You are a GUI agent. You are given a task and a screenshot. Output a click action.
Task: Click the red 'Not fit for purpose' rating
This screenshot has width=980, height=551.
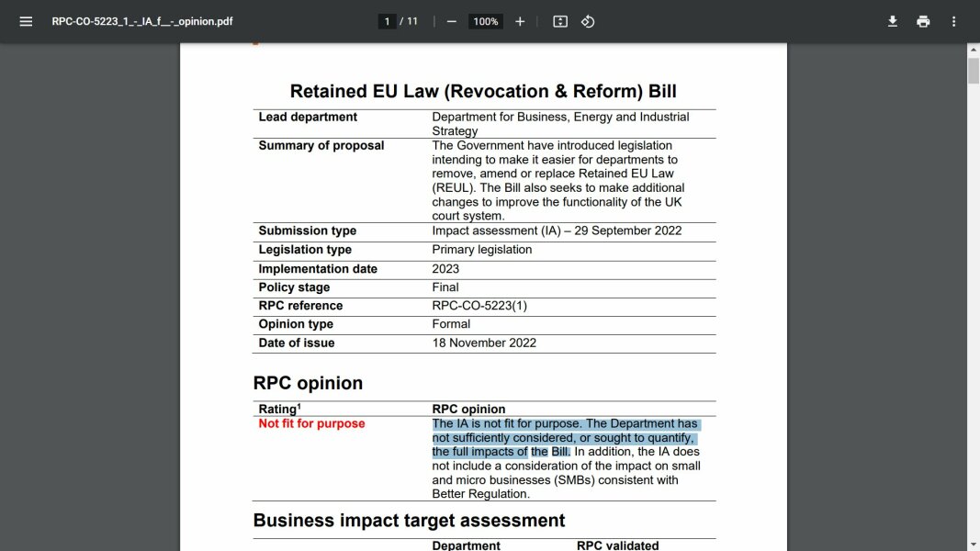[x=311, y=423]
